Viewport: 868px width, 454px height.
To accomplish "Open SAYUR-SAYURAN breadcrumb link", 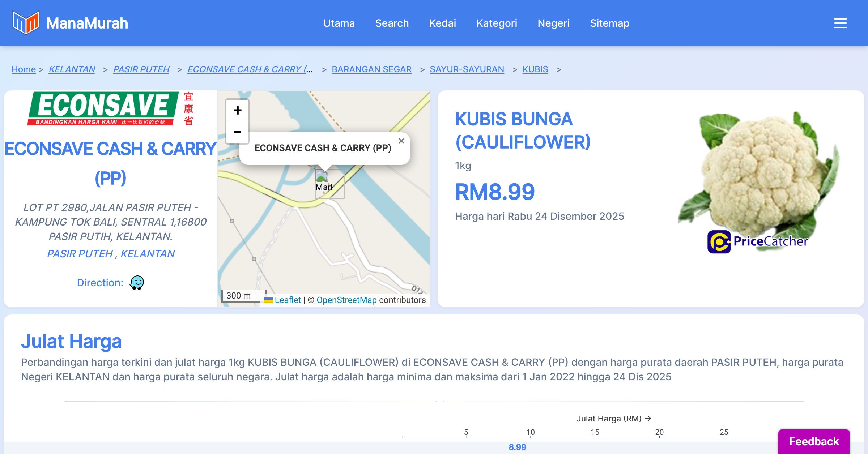I will click(467, 69).
